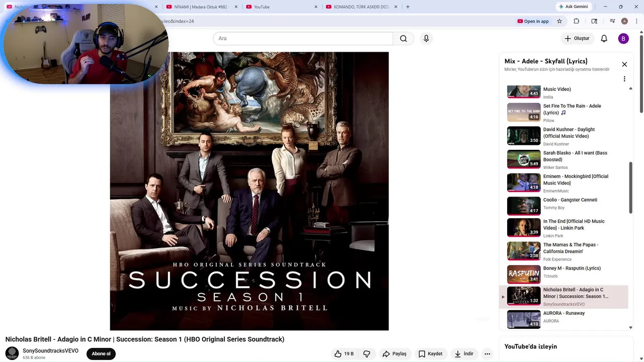
Task: Open Chrome three-dot menu
Action: 636,21
